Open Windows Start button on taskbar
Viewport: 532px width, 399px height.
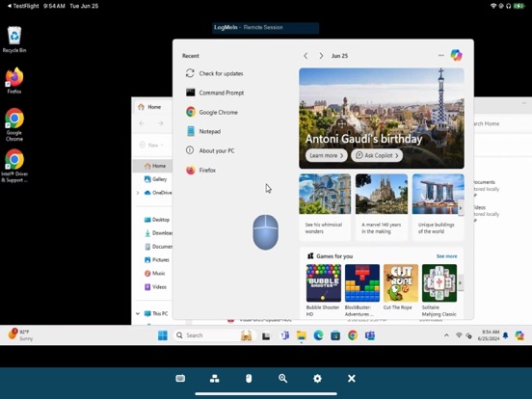coord(163,335)
